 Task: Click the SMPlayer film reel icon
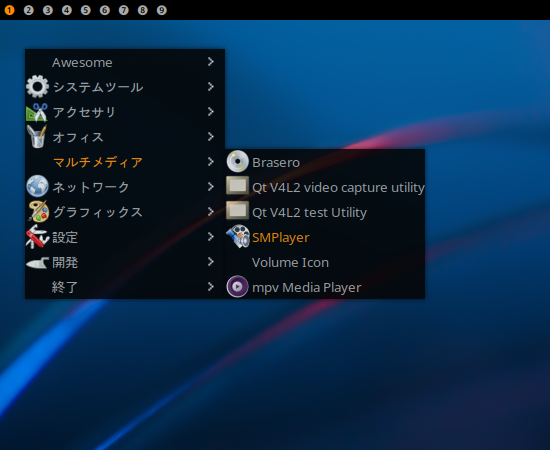coord(237,237)
